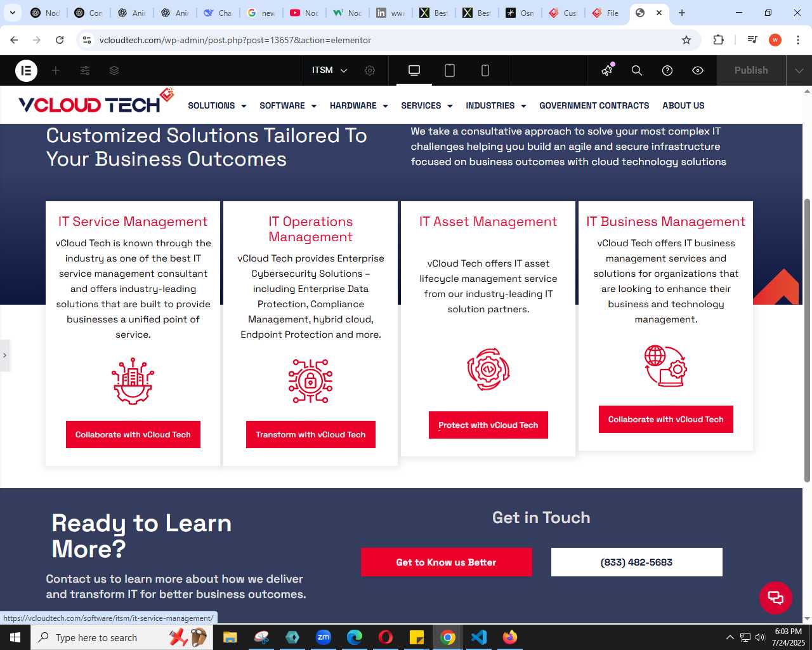Preview changes with the eye icon
Viewport: 812px width, 650px height.
point(698,70)
